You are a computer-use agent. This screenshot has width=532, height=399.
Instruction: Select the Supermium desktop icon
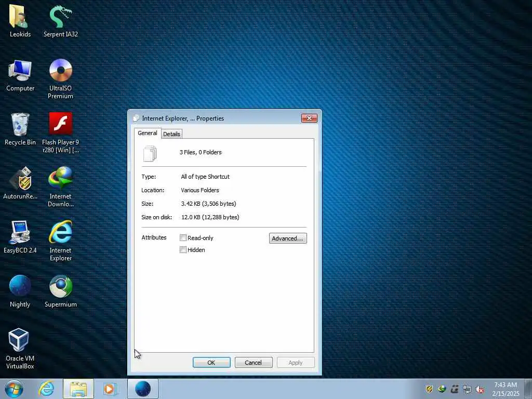60,291
